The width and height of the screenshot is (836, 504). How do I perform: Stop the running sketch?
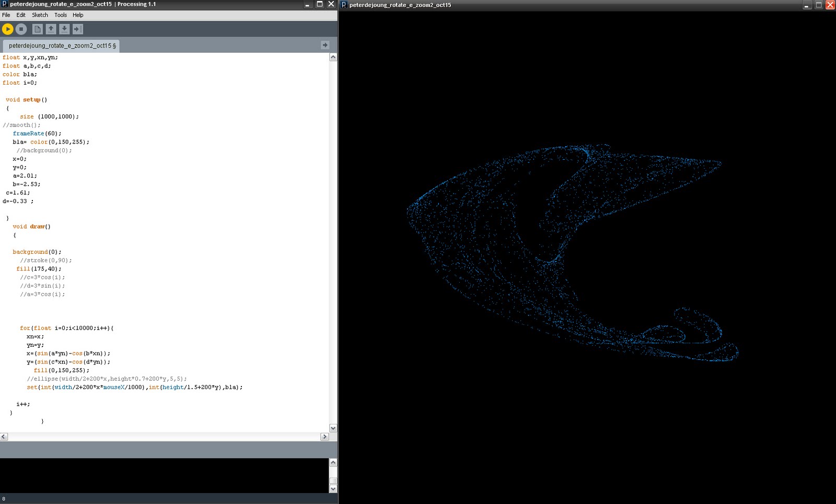(x=21, y=29)
